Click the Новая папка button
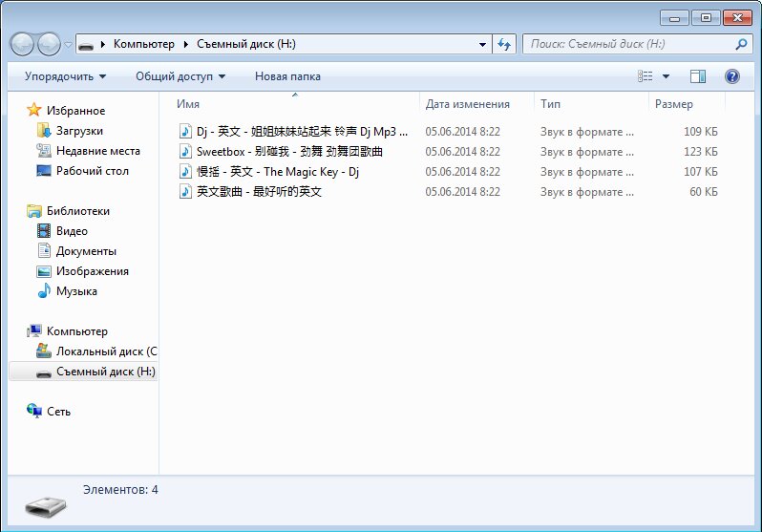Screen dimensions: 762x532 287,76
